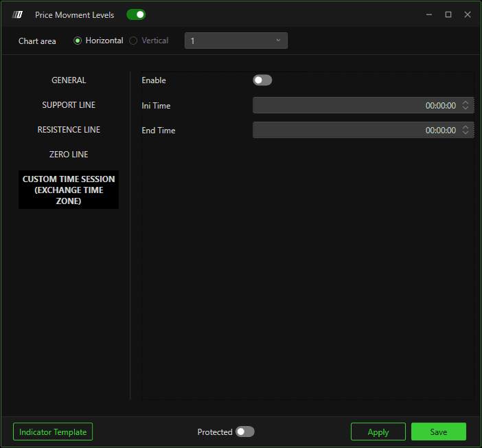Decrease End Time with down arrow
Screen dimensions: 482x448
466,133
